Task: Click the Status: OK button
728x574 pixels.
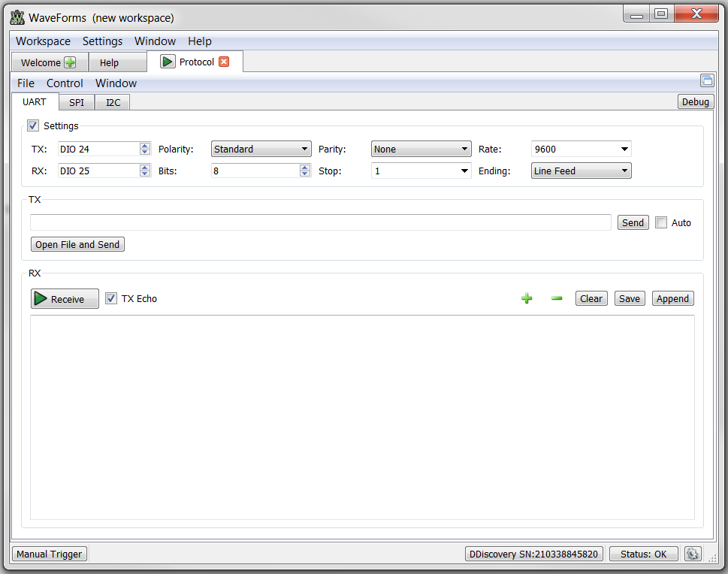Action: 644,554
